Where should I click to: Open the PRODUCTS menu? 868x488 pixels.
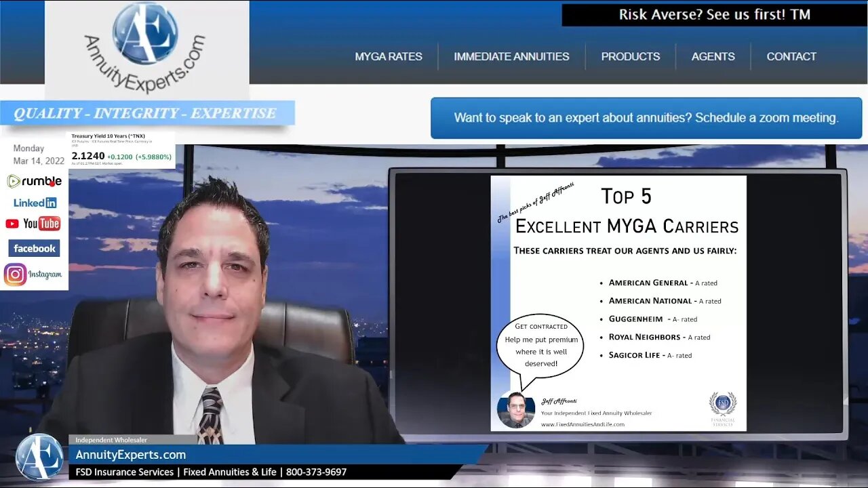coord(631,56)
